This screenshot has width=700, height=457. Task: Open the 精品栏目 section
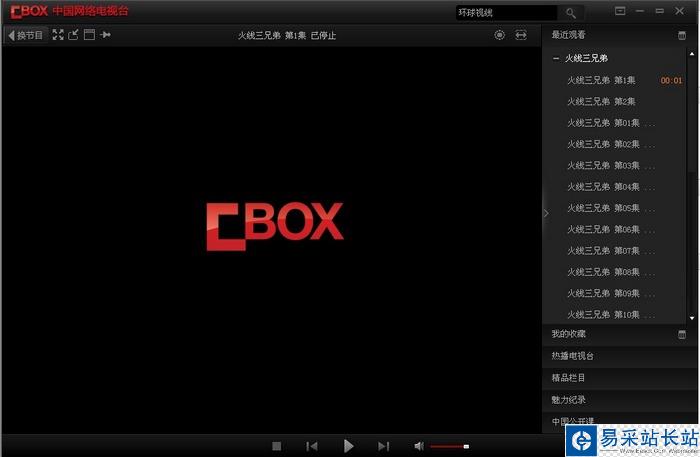pyautogui.click(x=568, y=378)
